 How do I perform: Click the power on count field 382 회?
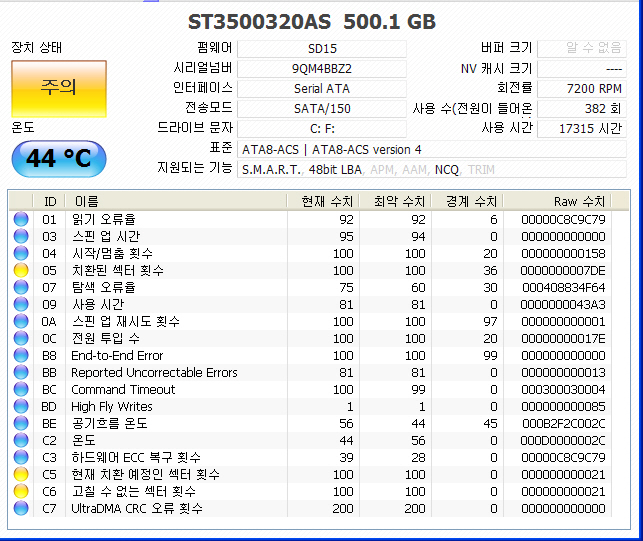582,109
